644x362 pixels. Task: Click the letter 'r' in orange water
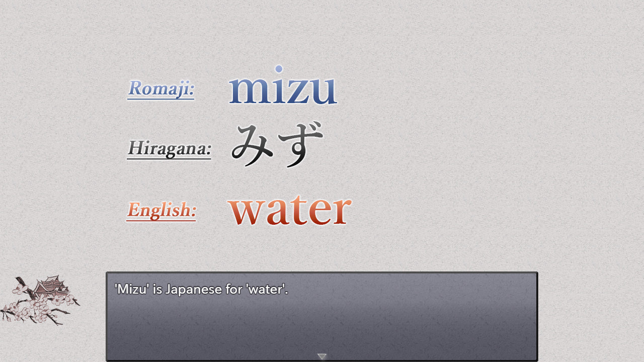click(x=342, y=211)
